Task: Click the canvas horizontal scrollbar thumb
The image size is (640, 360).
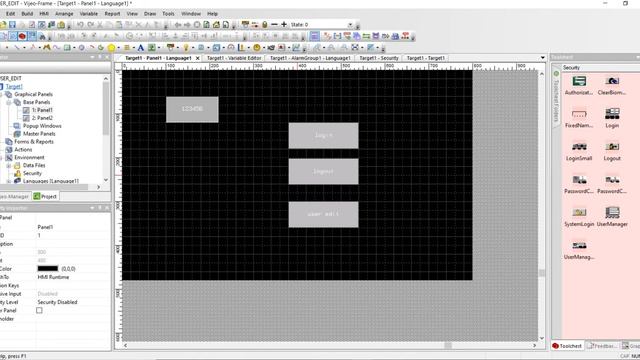Action: [448, 345]
